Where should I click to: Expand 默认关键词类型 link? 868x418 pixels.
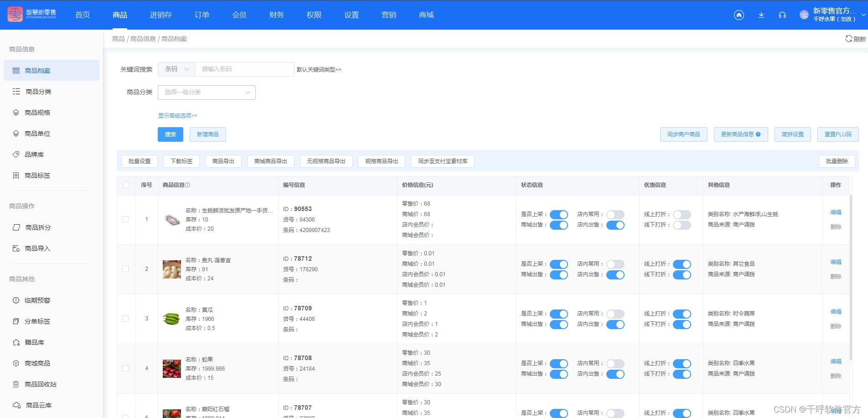[319, 70]
